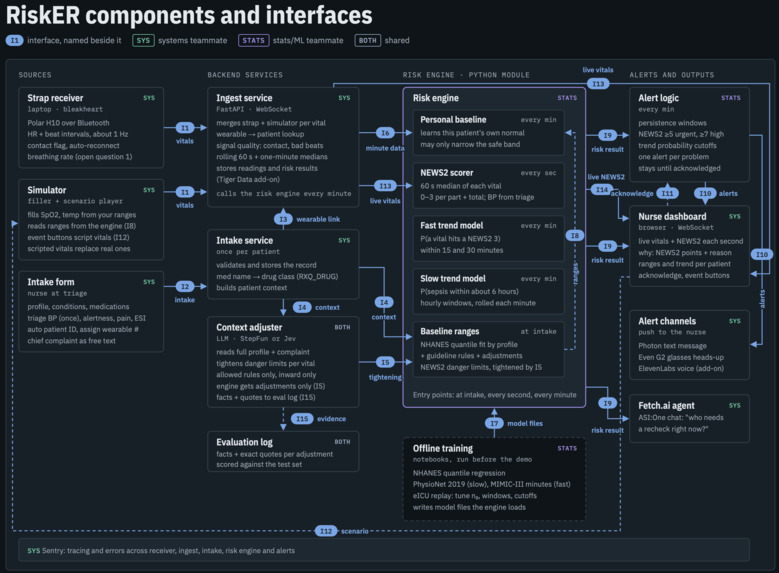The height and width of the screenshot is (573, 779).
Task: Click the I10 badge labeled 'alerts' below Alert logic
Action: pos(705,193)
